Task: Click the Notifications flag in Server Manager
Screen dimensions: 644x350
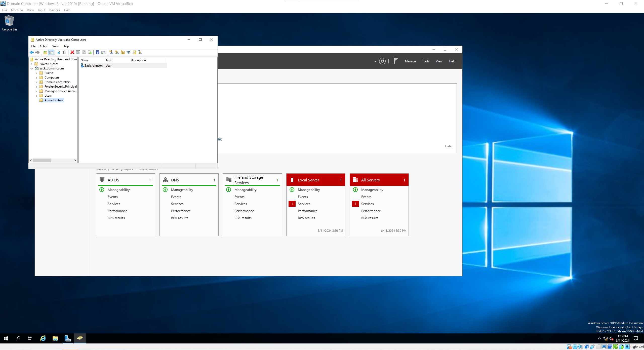Action: click(x=395, y=61)
